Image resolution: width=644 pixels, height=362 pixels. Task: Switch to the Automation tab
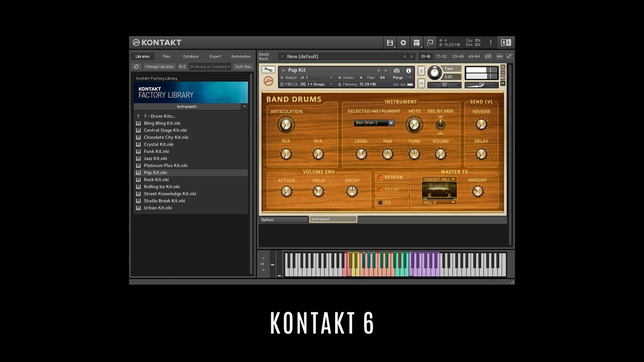coord(241,56)
